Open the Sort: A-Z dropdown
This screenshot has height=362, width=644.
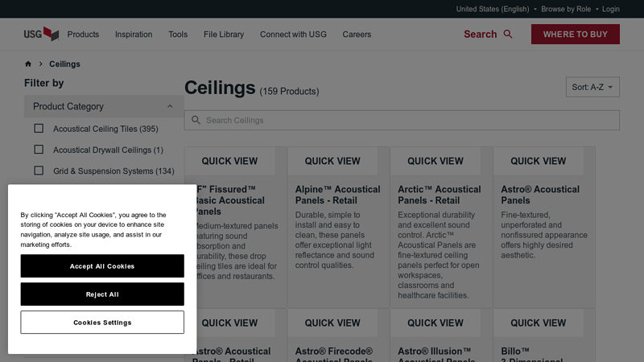(x=592, y=87)
